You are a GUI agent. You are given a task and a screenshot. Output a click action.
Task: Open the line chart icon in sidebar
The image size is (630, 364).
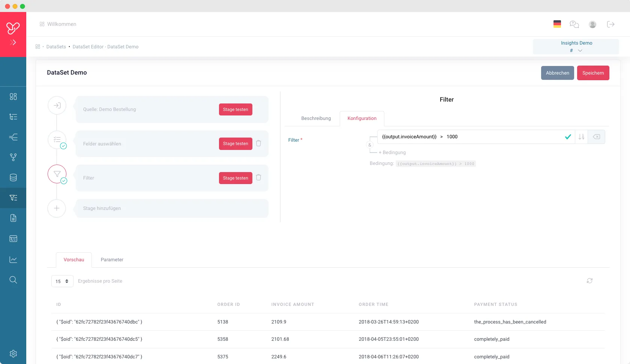click(x=13, y=259)
